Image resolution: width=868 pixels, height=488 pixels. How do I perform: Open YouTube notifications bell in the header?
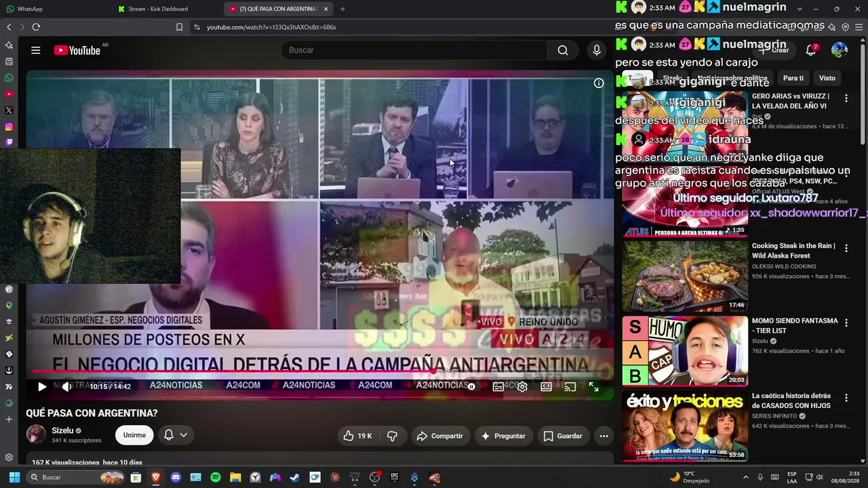click(x=811, y=50)
